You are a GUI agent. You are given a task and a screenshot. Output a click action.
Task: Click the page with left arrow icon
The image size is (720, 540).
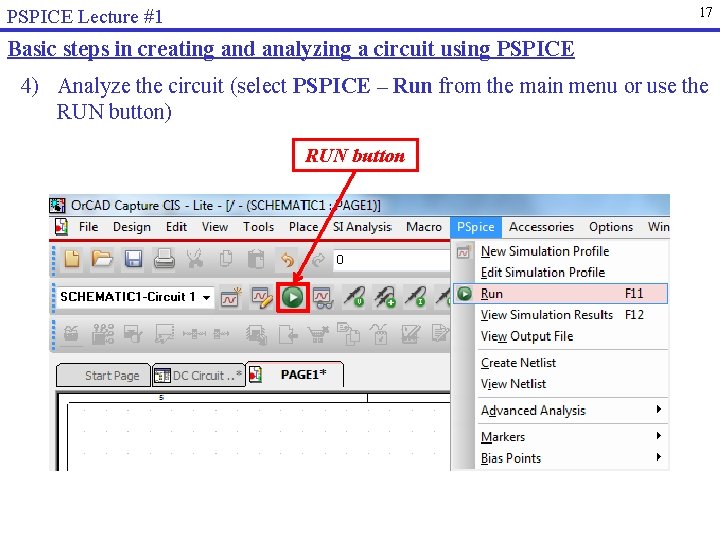(287, 334)
